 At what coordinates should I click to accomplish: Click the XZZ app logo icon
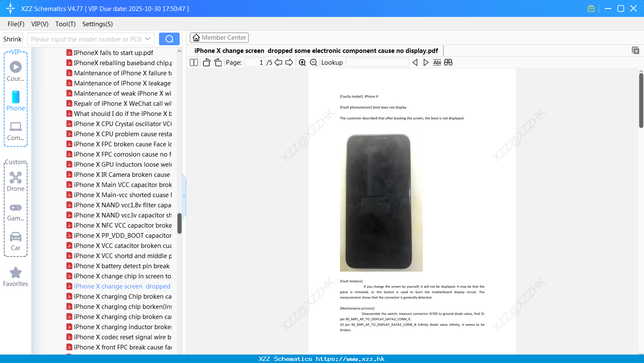point(11,8)
